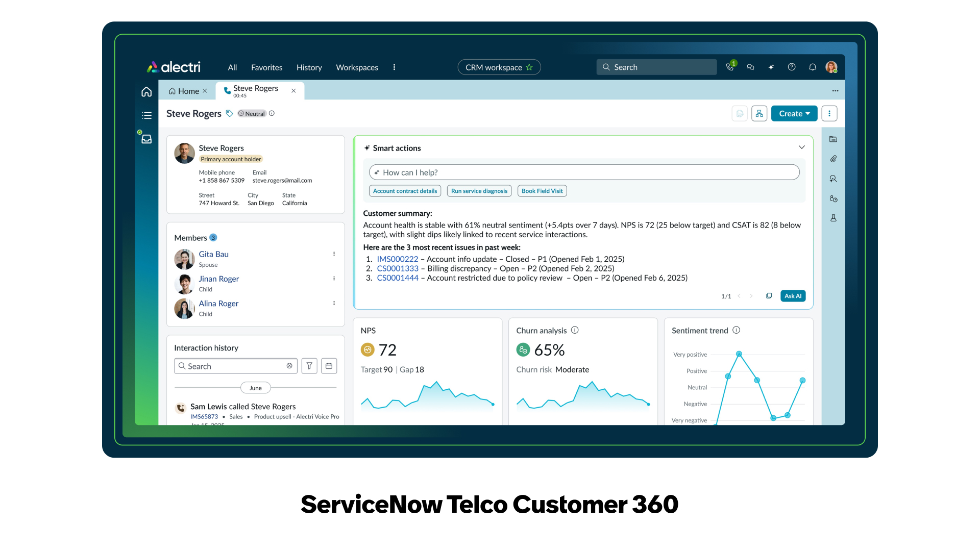
Task: Click the hierarchy icon beside Create button
Action: click(759, 114)
